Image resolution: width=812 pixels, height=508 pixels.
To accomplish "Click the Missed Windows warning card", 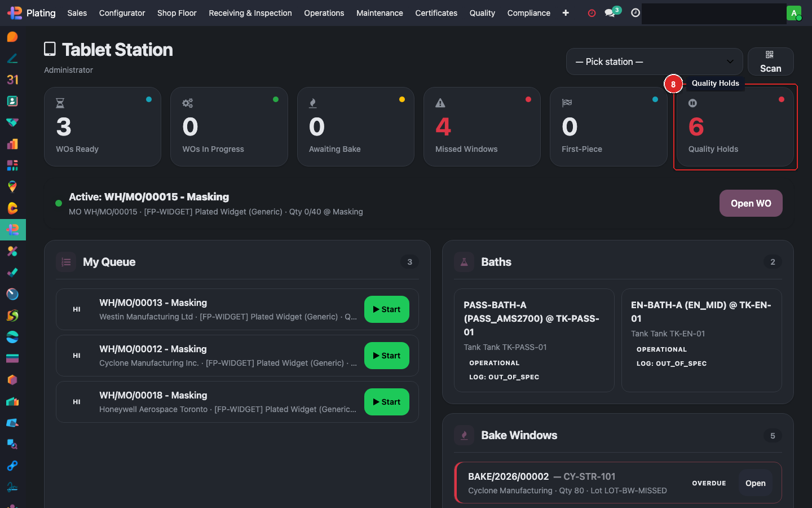I will [x=482, y=127].
